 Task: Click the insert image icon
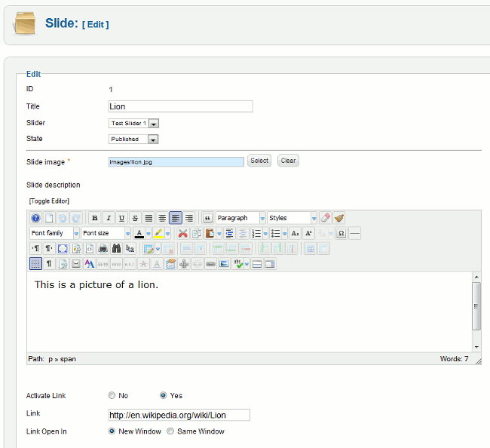(x=224, y=264)
